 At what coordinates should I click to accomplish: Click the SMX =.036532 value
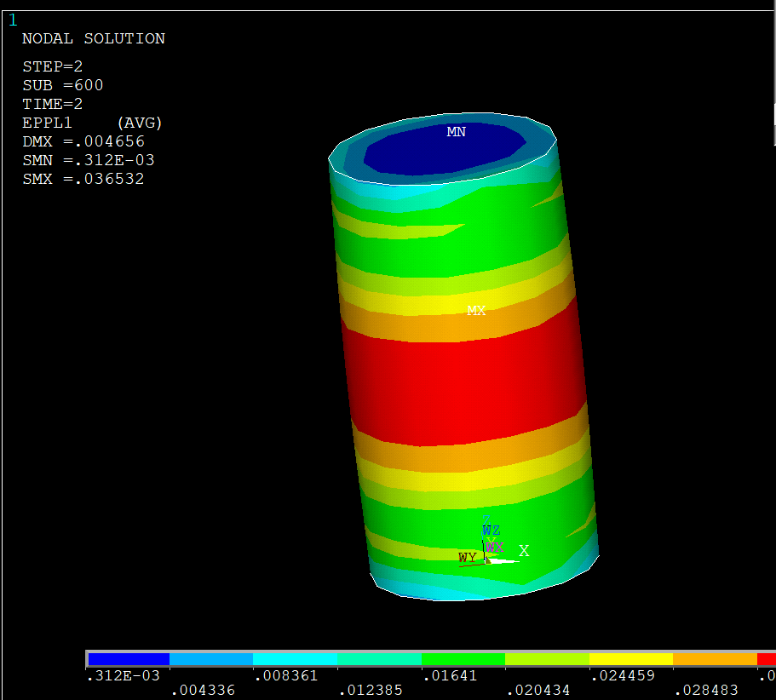(x=83, y=179)
